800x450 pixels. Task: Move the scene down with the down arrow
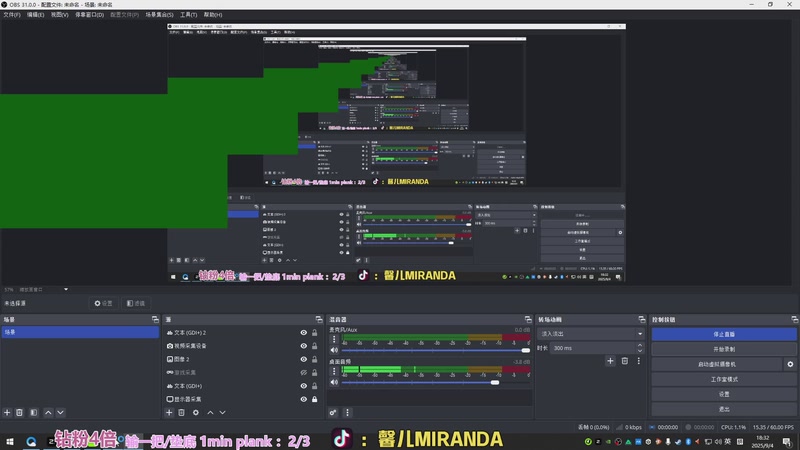pyautogui.click(x=60, y=412)
